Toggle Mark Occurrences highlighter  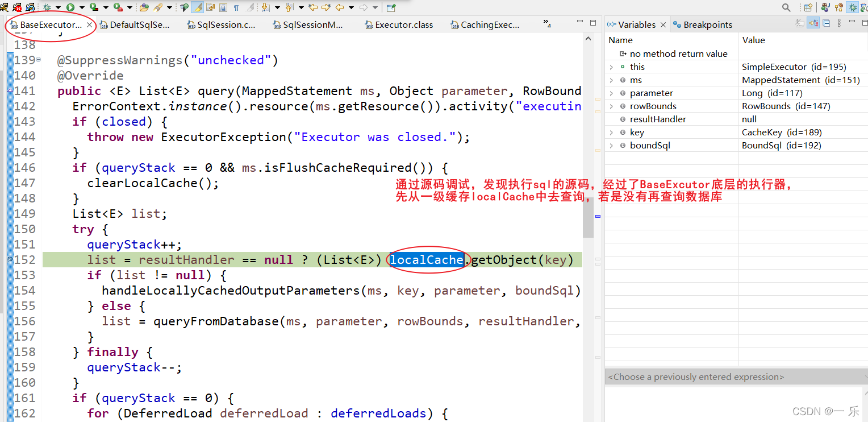[x=198, y=7]
